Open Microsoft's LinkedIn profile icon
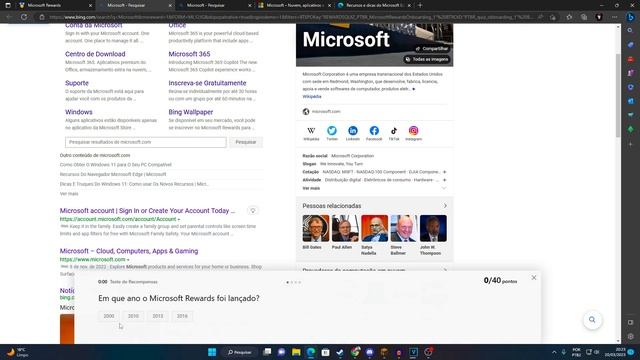Viewport: 640px width, 360px height. tap(353, 131)
